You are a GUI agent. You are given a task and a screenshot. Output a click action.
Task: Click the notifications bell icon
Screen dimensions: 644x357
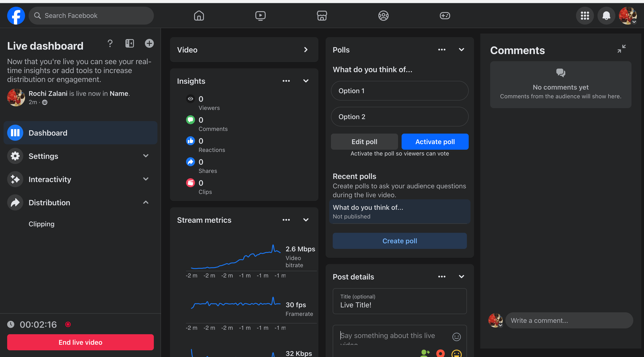click(x=606, y=15)
